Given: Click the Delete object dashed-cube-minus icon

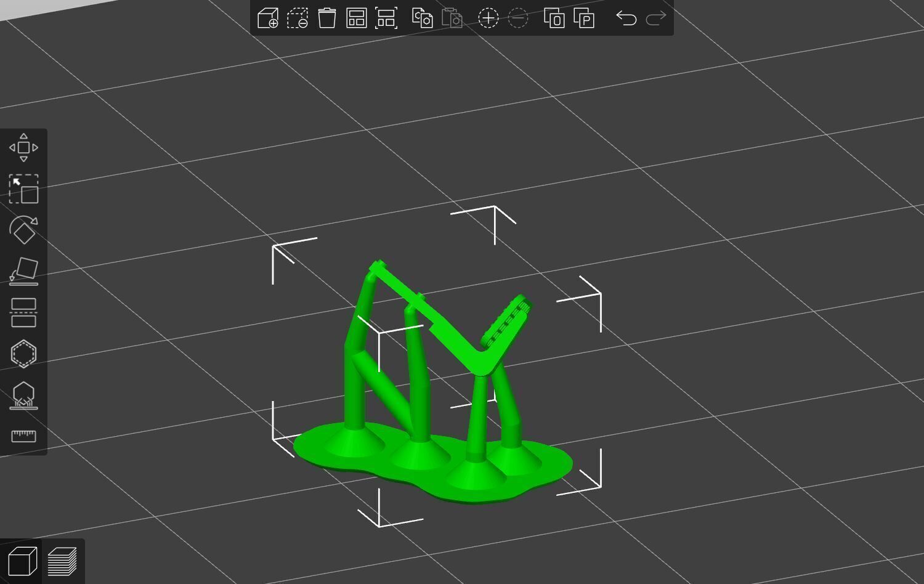Looking at the screenshot, I should click(298, 18).
